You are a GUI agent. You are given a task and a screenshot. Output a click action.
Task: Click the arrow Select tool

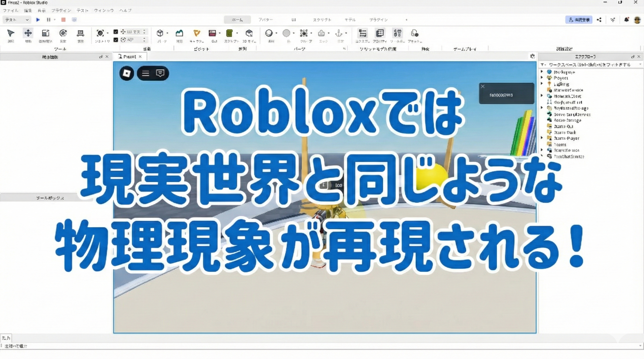point(11,33)
